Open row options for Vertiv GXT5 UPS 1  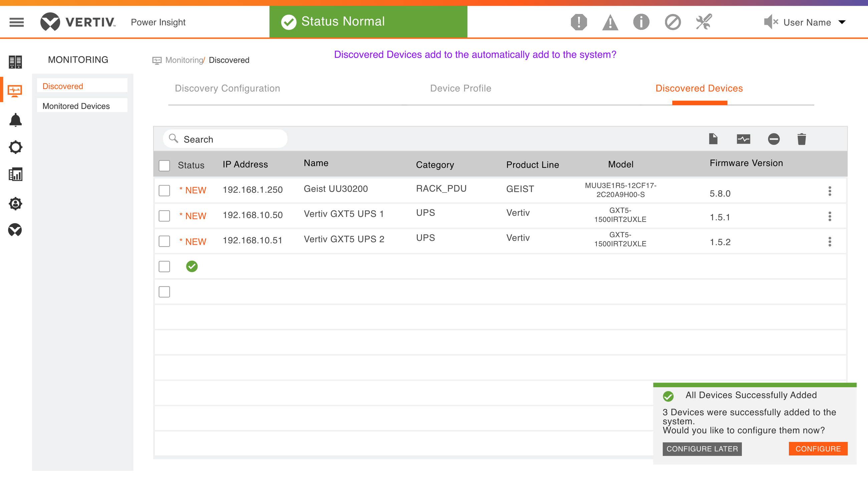coord(830,216)
